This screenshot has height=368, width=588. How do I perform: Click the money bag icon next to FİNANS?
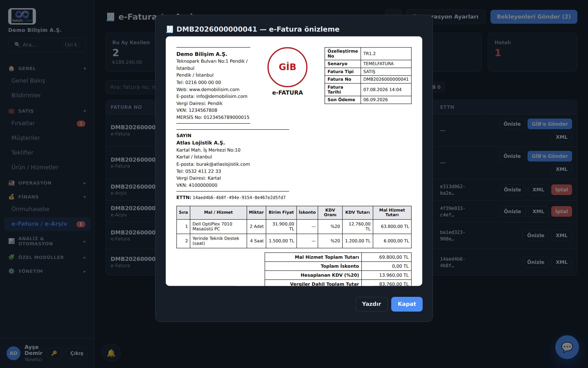pyautogui.click(x=11, y=197)
